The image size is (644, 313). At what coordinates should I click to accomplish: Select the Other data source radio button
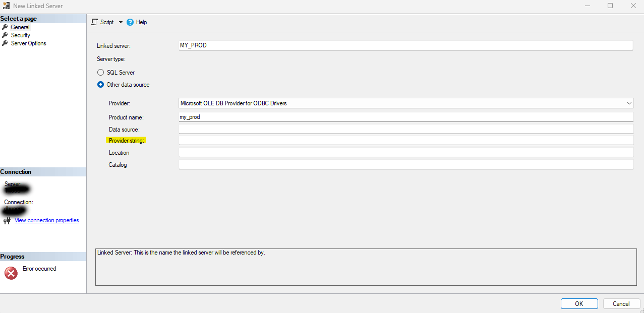[x=100, y=84]
